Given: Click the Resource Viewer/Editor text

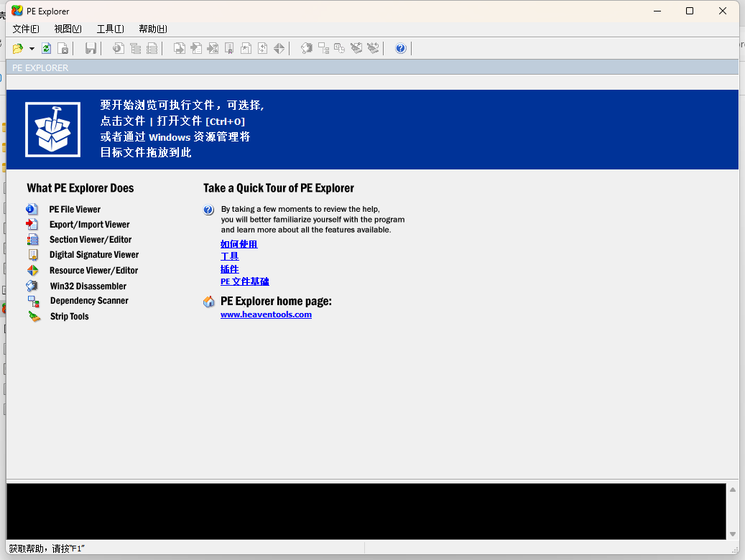Looking at the screenshot, I should pos(93,271).
